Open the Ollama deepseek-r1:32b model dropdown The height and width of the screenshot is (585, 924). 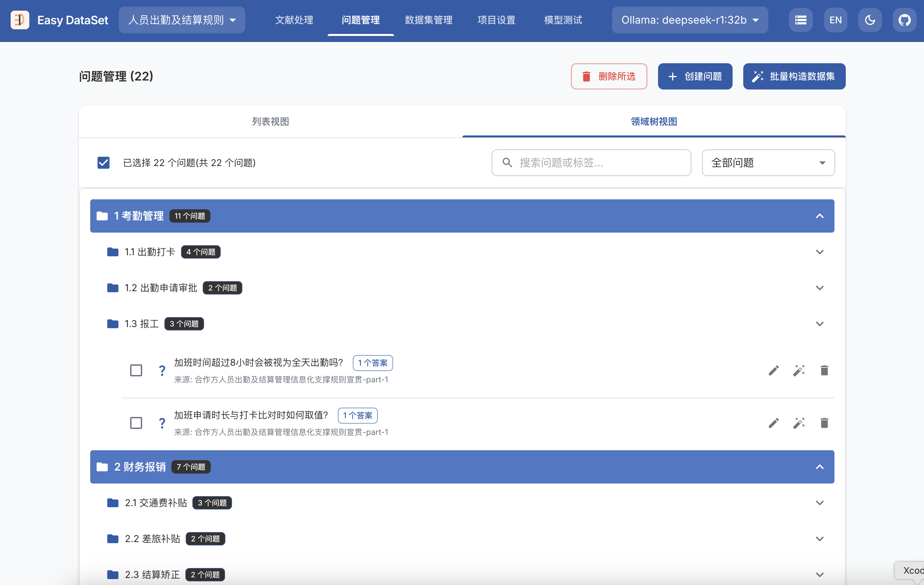[690, 20]
